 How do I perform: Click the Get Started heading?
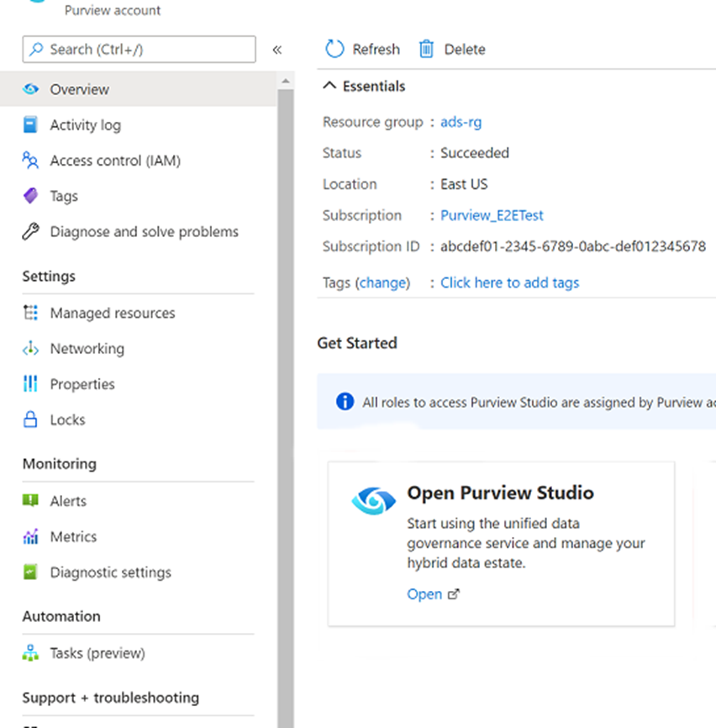pos(357,343)
